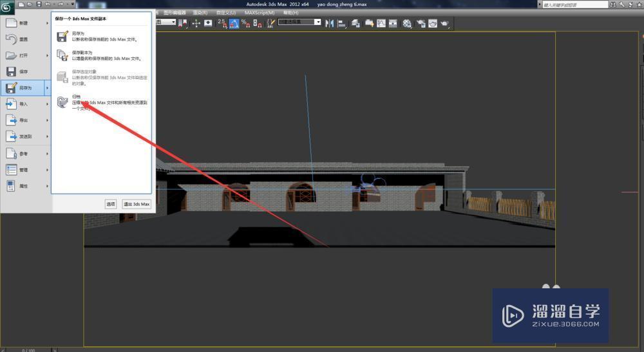The image size is (644, 352).
Task: Click the Align tool icon
Action: click(341, 23)
